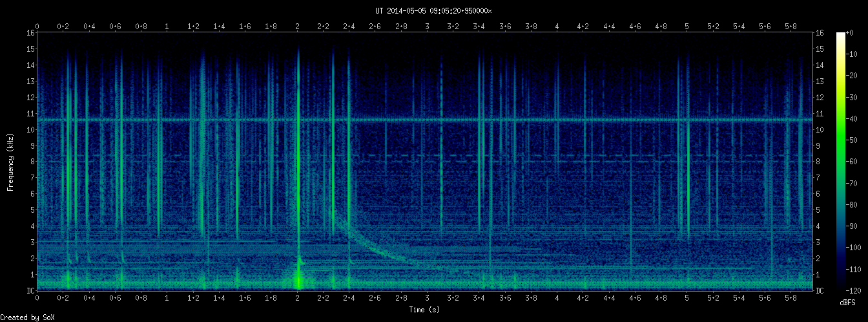Click the UT 2014-05-05 timestamp title
868x322 pixels.
[433, 10]
